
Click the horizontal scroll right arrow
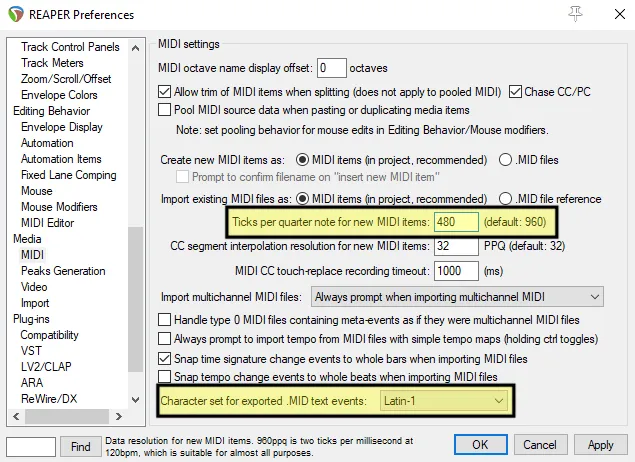(x=119, y=416)
